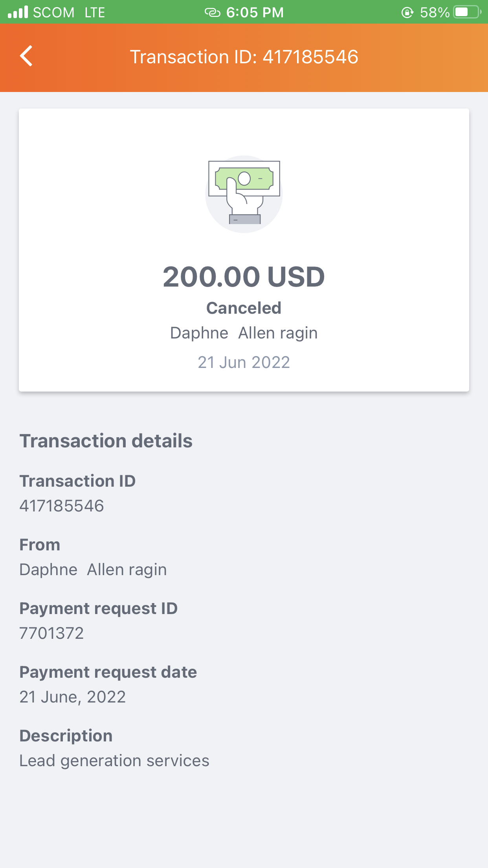Screen dimensions: 488x868
Task: Select transaction ID value 417185546 in details
Action: coord(62,506)
